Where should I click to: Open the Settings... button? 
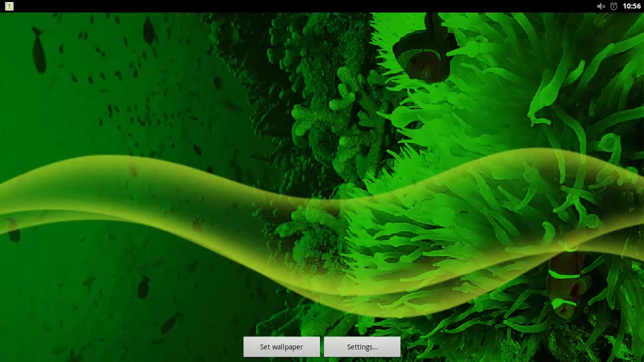pos(362,347)
